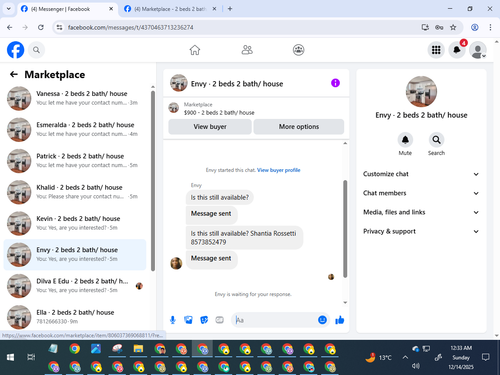This screenshot has height=375, width=500.
Task: Go back using the Marketplace arrow
Action: [14, 74]
